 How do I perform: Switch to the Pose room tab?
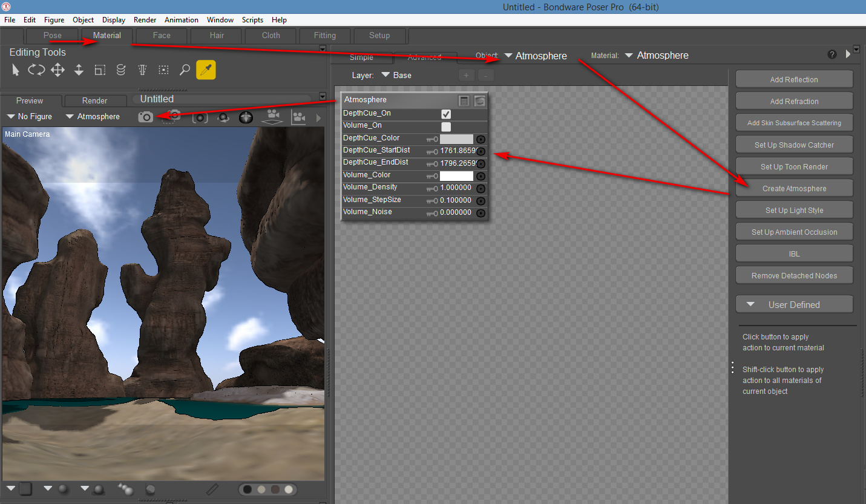(x=53, y=36)
